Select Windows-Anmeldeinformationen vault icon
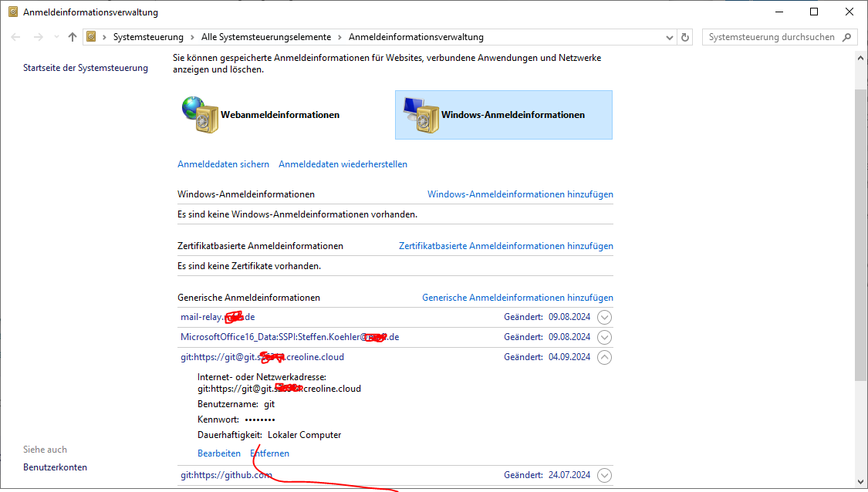This screenshot has width=868, height=492. coord(420,115)
